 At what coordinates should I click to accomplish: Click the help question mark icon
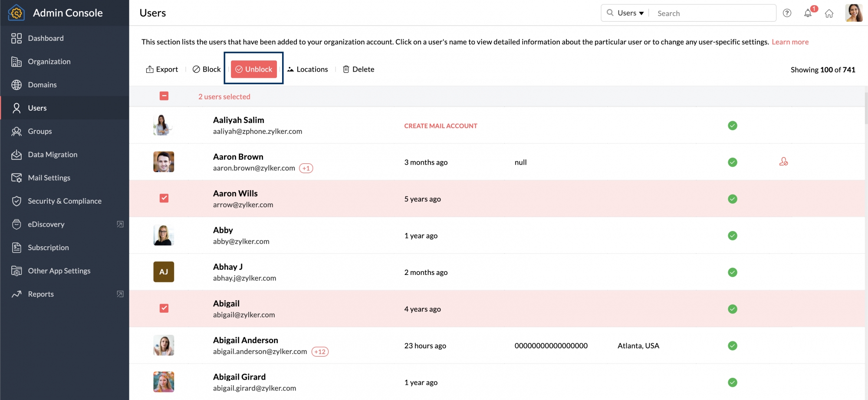787,13
